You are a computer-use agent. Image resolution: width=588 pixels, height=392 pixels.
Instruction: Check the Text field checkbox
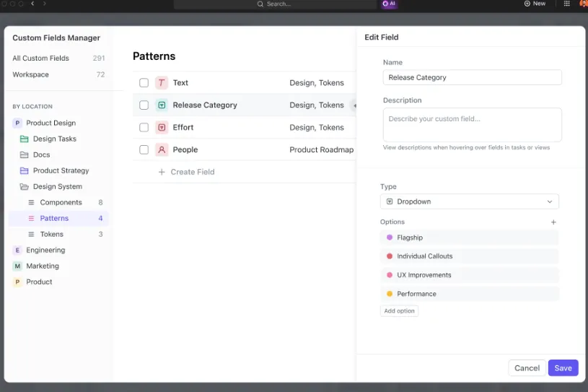pos(144,82)
